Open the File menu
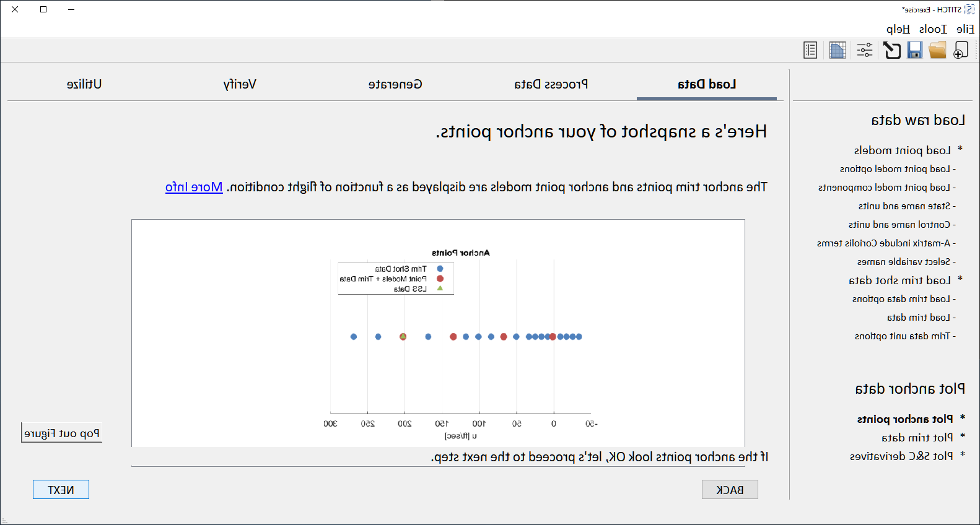 click(x=965, y=29)
